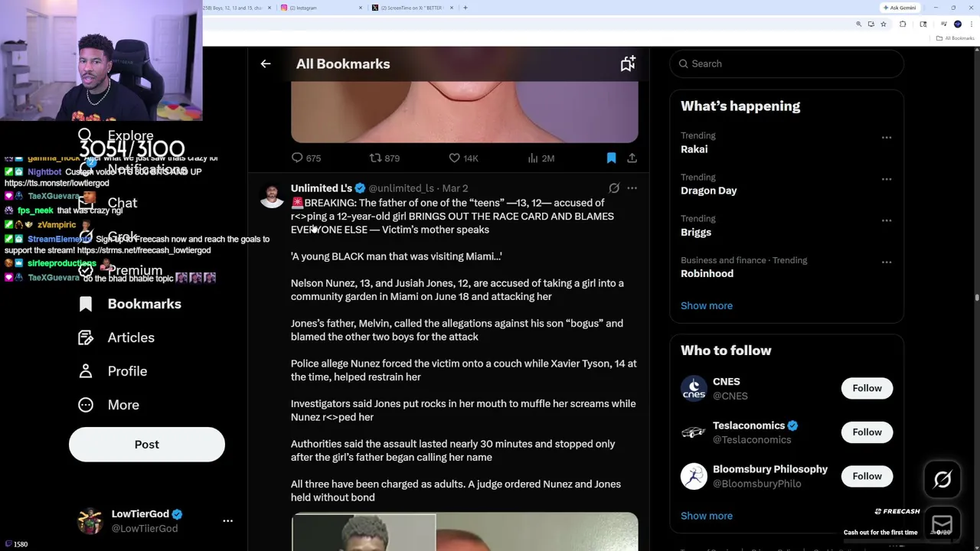The height and width of the screenshot is (551, 980).
Task: Follow the Teslaconomics account
Action: (867, 432)
